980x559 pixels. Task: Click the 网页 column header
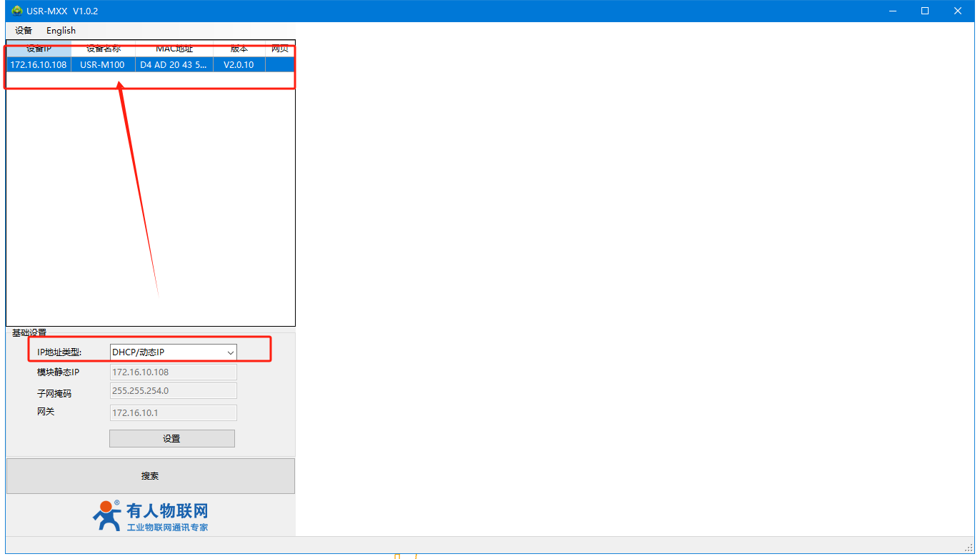[280, 49]
